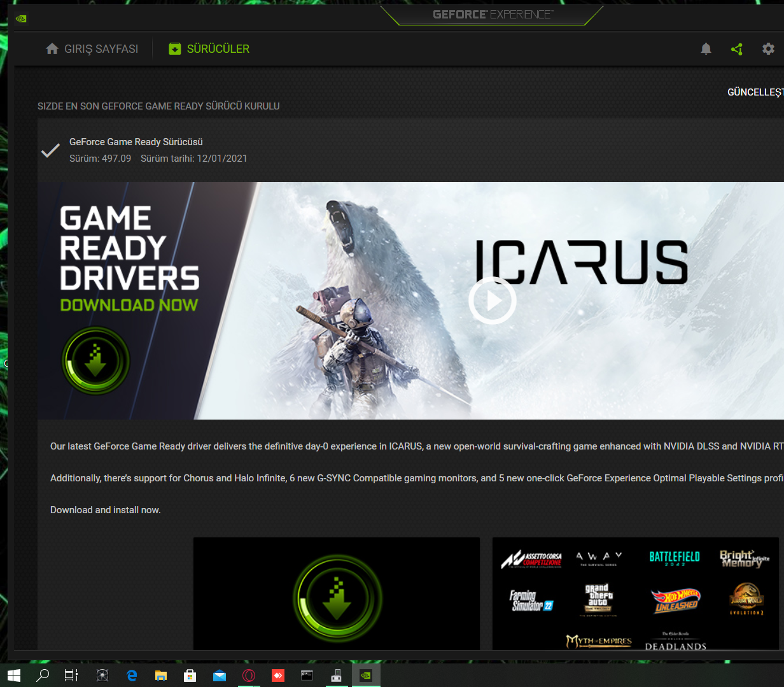Click the green share icon

[x=737, y=49]
